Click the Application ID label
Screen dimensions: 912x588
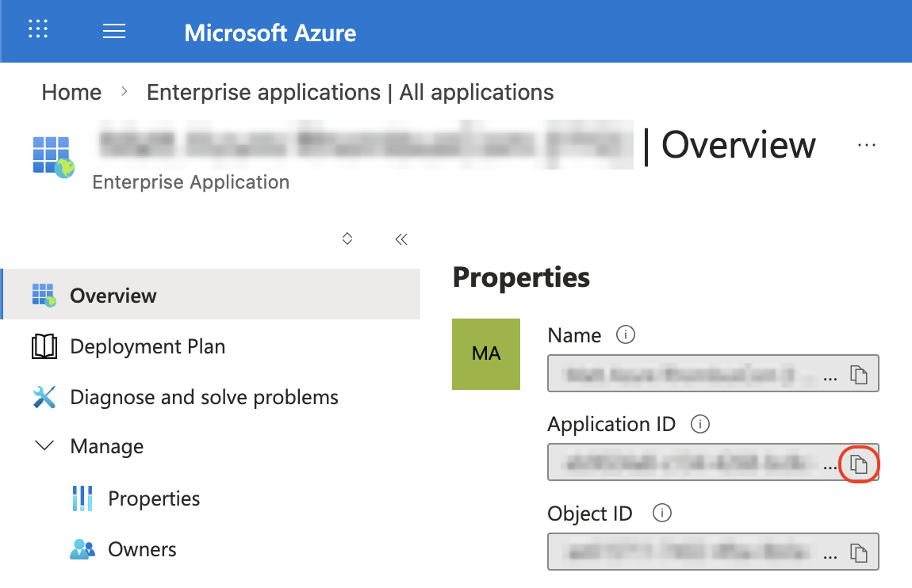tap(611, 424)
